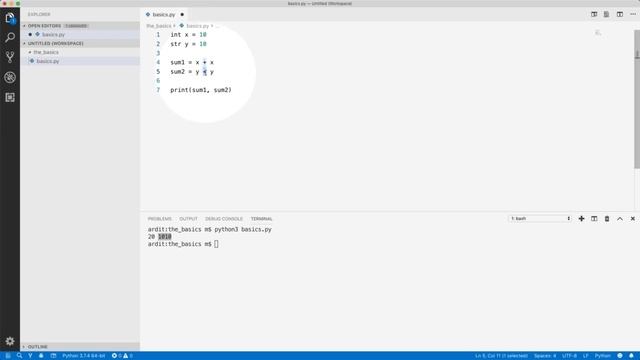Screen dimensions: 640x360
Task: Kill the terminal with the trash icon
Action: click(607, 219)
